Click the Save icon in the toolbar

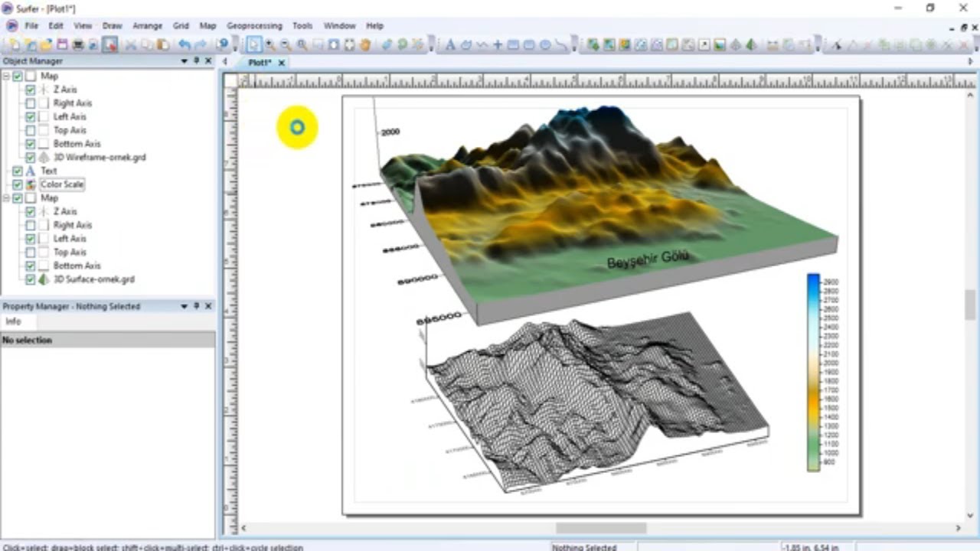63,45
